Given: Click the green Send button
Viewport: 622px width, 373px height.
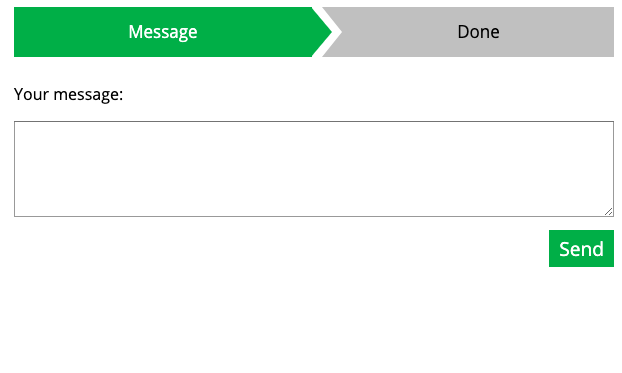Looking at the screenshot, I should click(x=581, y=248).
